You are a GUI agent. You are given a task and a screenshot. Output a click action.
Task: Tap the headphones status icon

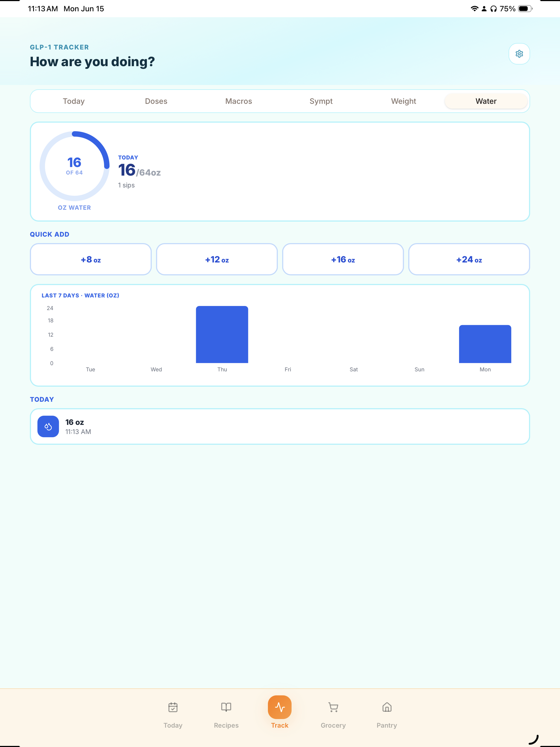click(494, 9)
